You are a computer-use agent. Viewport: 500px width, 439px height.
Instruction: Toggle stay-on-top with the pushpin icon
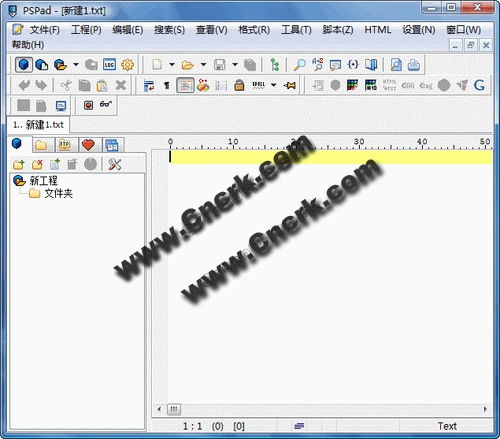(x=290, y=85)
